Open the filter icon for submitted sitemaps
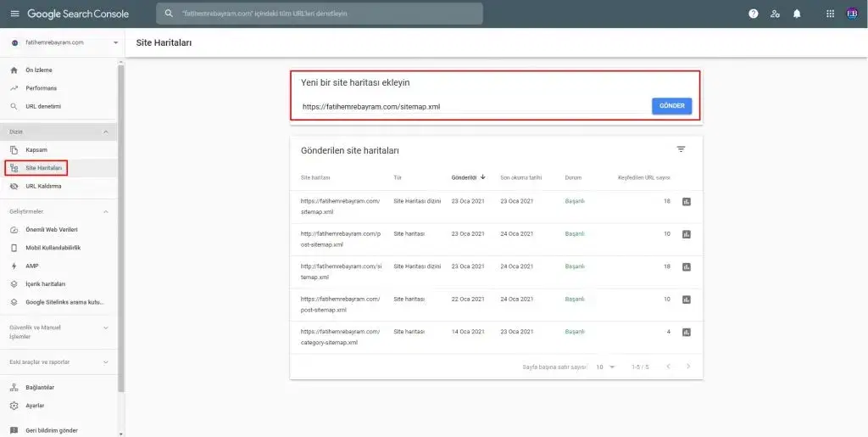The height and width of the screenshot is (437, 868). coord(681,149)
